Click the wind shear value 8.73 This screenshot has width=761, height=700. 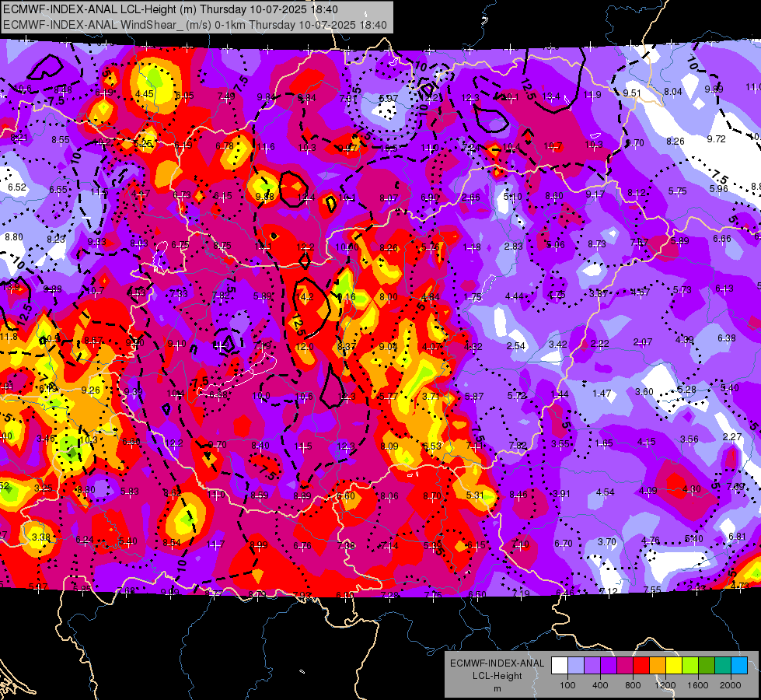click(x=597, y=243)
